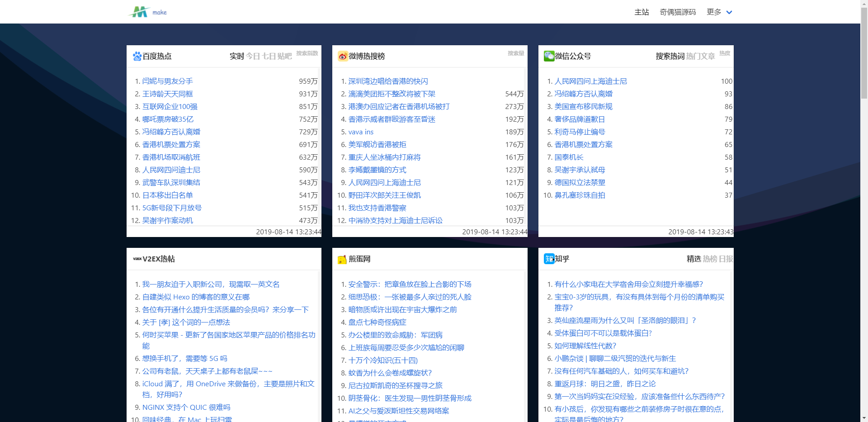
Task: Select the 知乎 精选 tab
Action: click(694, 259)
